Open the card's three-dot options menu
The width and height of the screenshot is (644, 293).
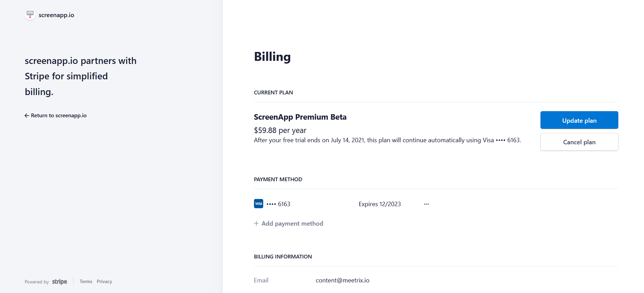[x=426, y=204]
